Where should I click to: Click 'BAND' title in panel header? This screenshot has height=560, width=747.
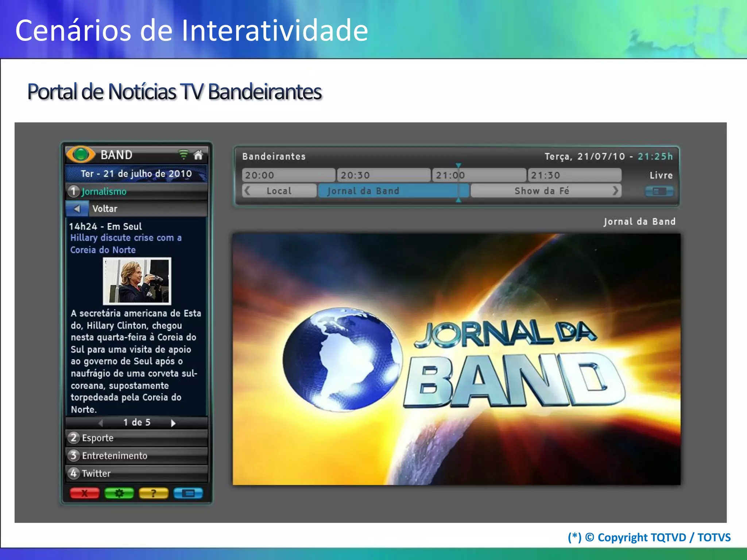(117, 155)
